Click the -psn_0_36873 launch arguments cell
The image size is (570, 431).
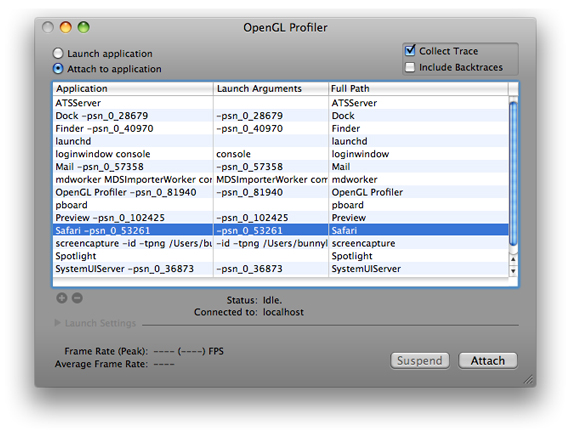pyautogui.click(x=271, y=269)
